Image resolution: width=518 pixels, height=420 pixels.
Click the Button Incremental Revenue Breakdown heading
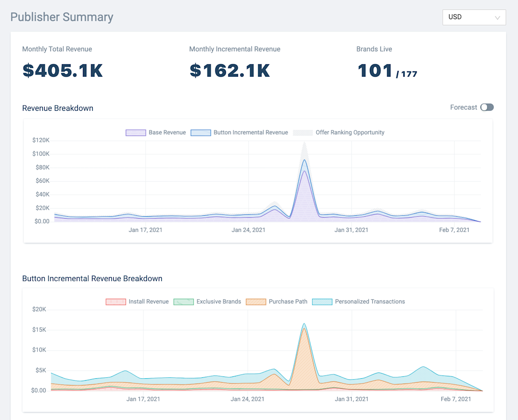[x=92, y=279]
